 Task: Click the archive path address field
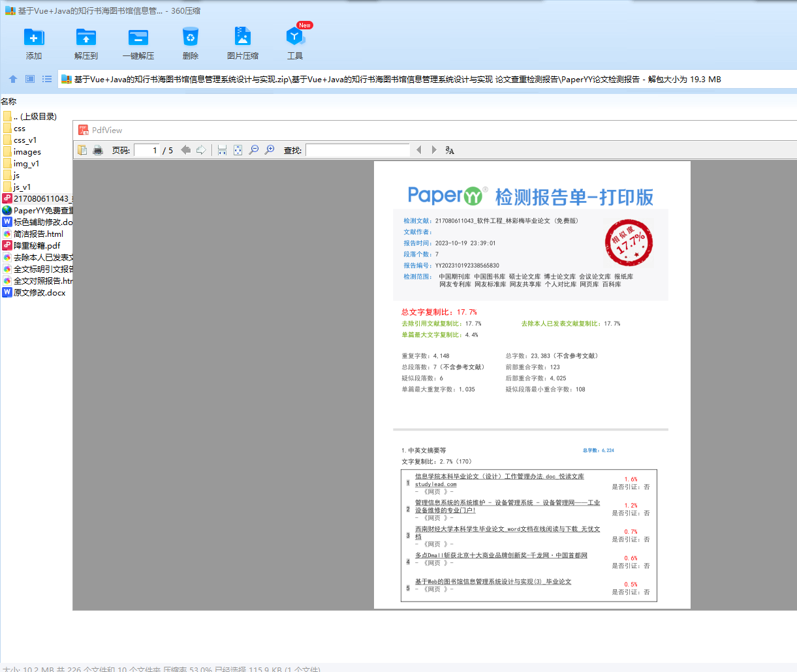pyautogui.click(x=428, y=79)
